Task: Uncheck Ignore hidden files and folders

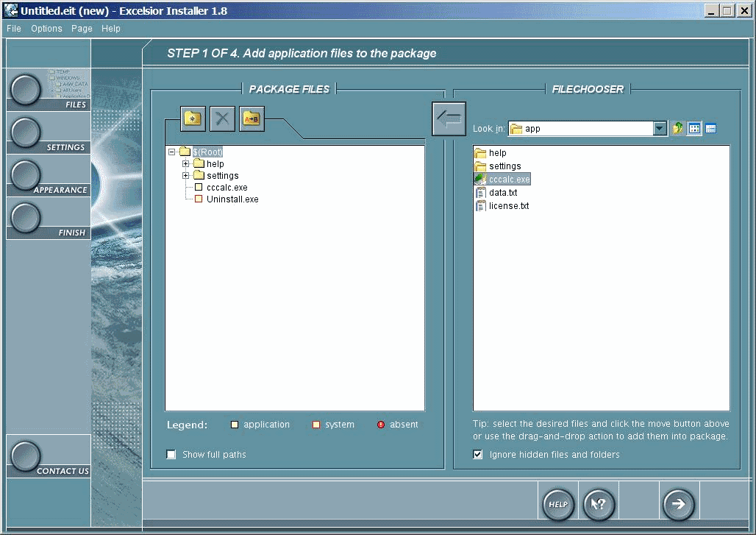Action: 478,455
